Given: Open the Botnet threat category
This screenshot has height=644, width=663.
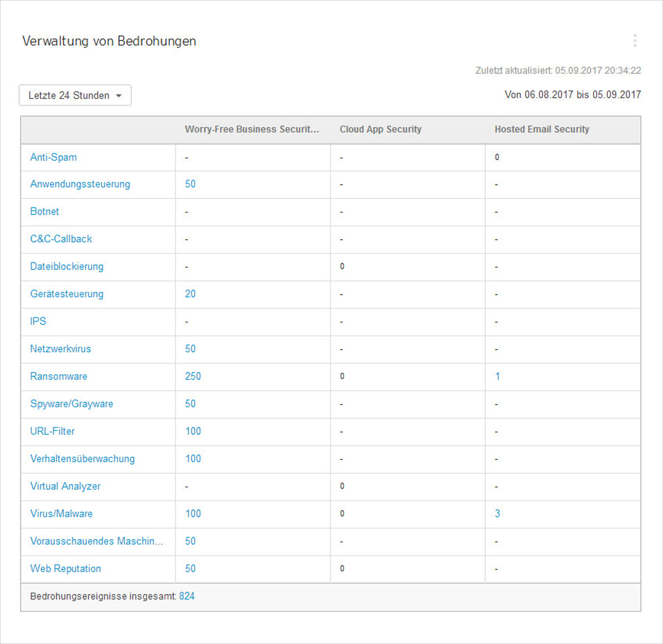Looking at the screenshot, I should (44, 212).
